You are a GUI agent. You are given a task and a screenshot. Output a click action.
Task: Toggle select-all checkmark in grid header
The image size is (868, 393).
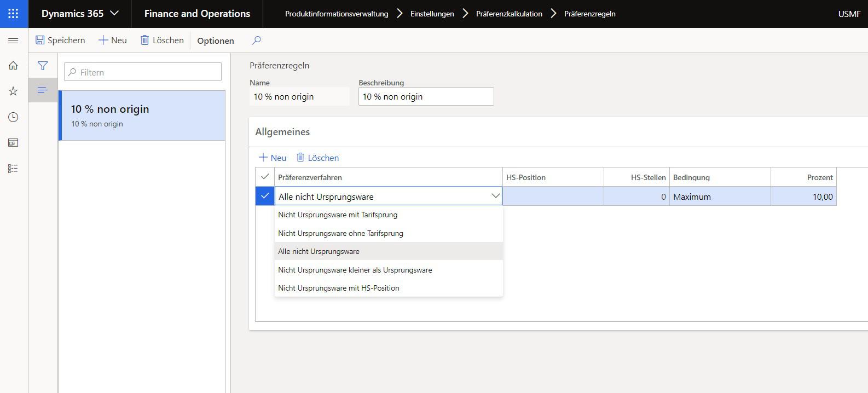(x=265, y=177)
